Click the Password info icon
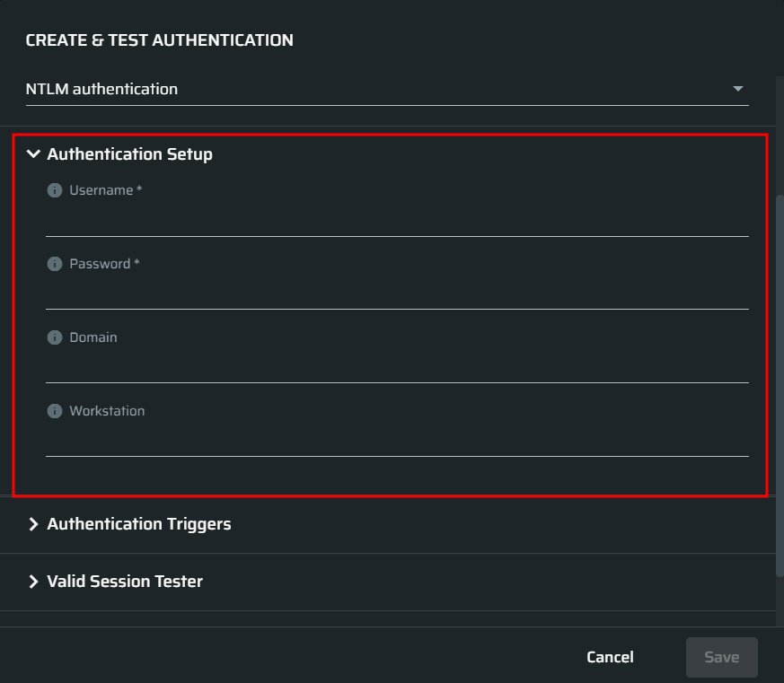Viewport: 784px width, 683px height. 55,264
